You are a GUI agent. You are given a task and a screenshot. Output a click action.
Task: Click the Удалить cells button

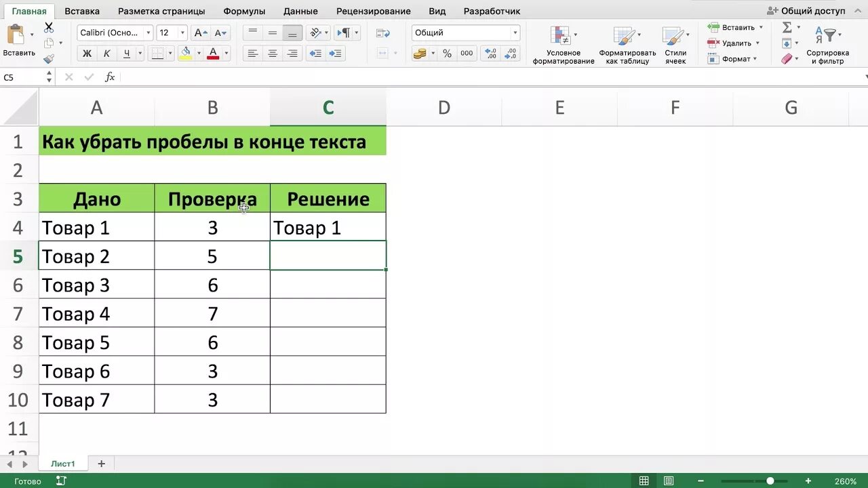point(732,43)
